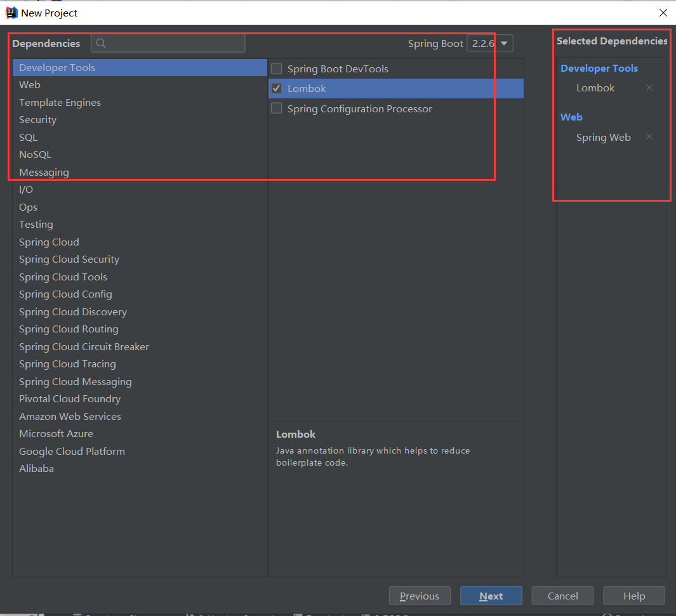Choose the Ops category
Screen dimensions: 676x616
(x=140, y=207)
